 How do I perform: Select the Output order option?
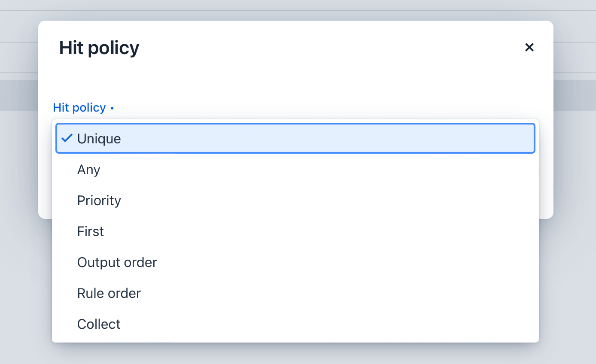pos(117,262)
